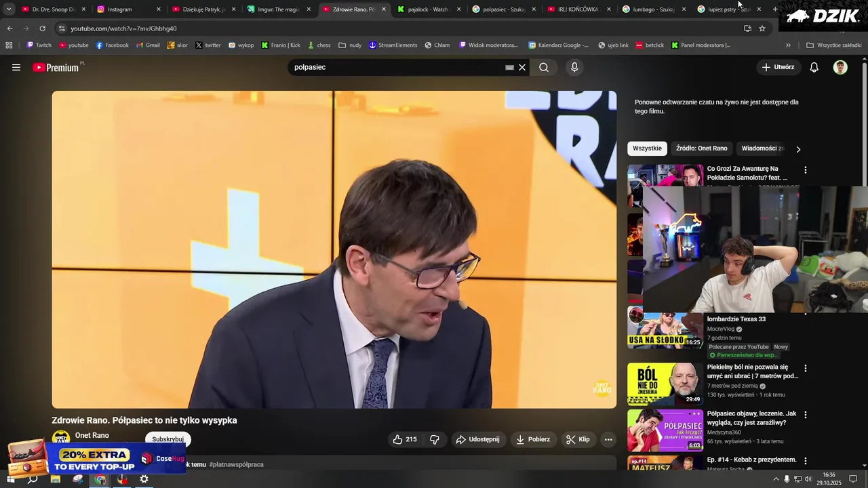Show hidden system tray icons
Viewport: 868px width, 488px height.
[776, 479]
